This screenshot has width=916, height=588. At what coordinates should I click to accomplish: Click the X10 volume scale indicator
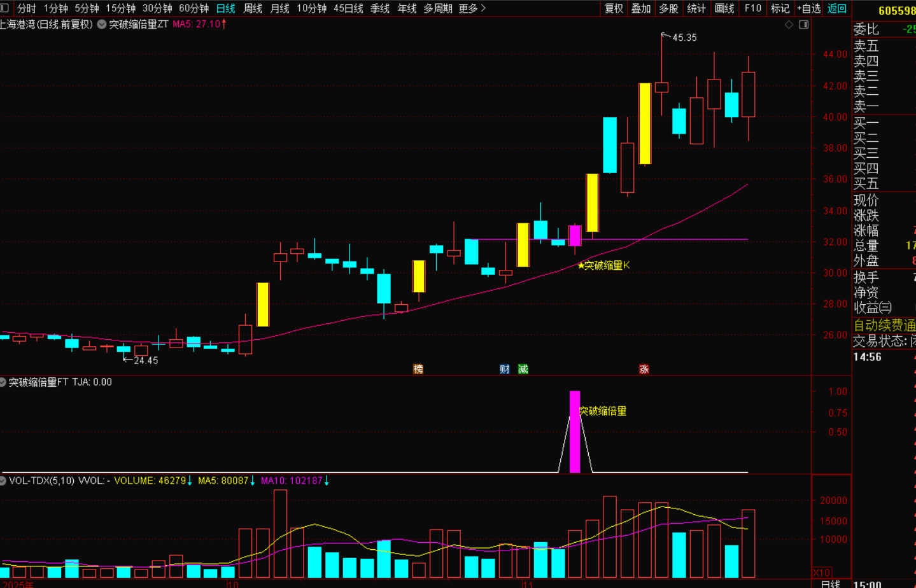pos(821,572)
